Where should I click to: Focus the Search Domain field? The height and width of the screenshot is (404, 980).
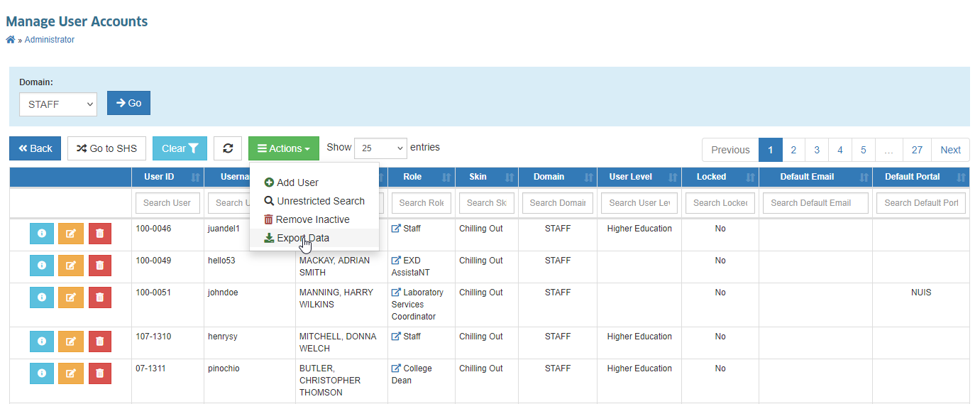(558, 203)
